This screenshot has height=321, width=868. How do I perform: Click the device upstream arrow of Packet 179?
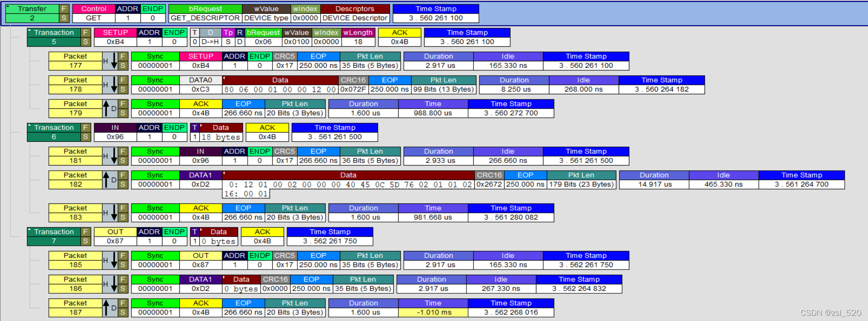(106, 108)
